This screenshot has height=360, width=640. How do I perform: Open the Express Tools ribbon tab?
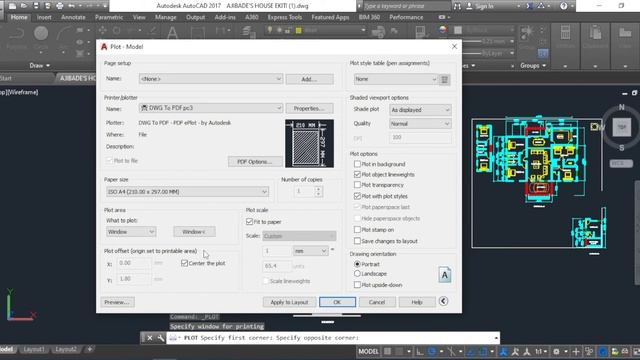click(x=285, y=17)
